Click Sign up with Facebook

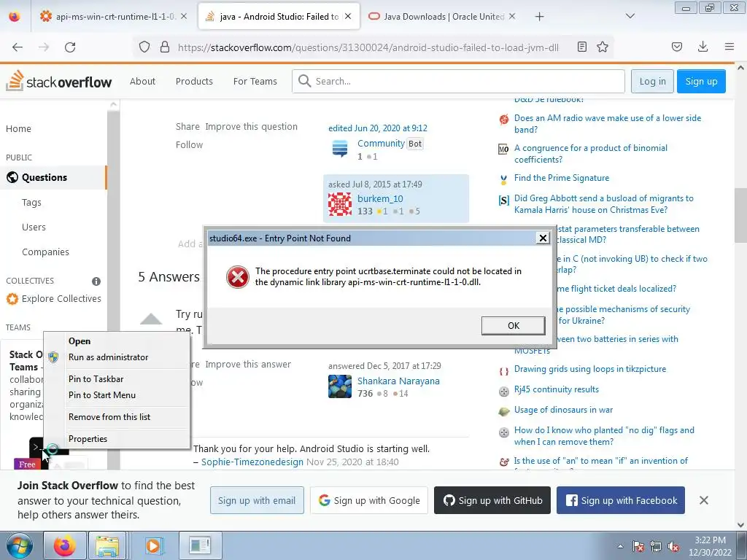[x=621, y=500]
